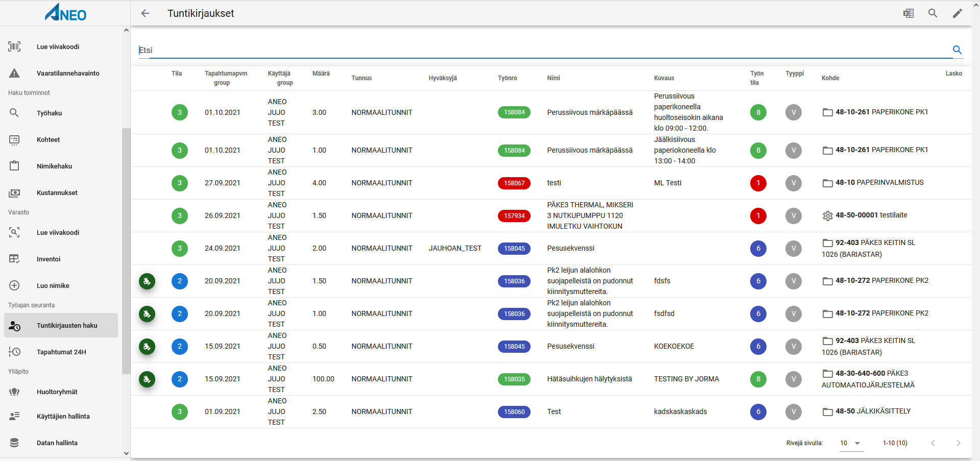Click kadskaskaskads description cell
The width and height of the screenshot is (980, 461).
coord(680,411)
